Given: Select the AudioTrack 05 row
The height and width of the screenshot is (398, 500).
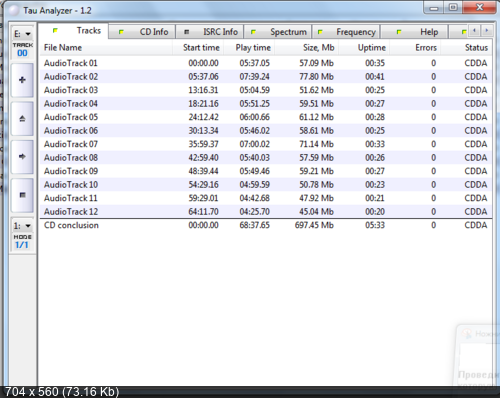Looking at the screenshot, I should coord(266,117).
